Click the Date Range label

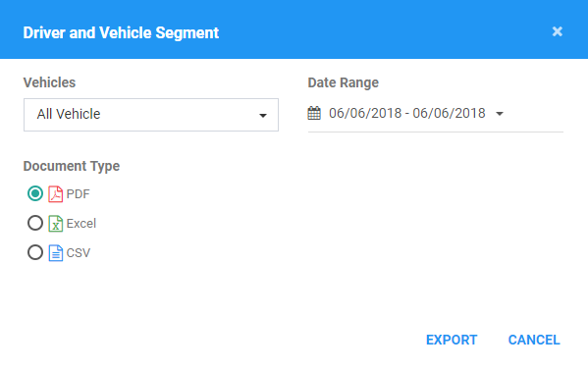344,82
